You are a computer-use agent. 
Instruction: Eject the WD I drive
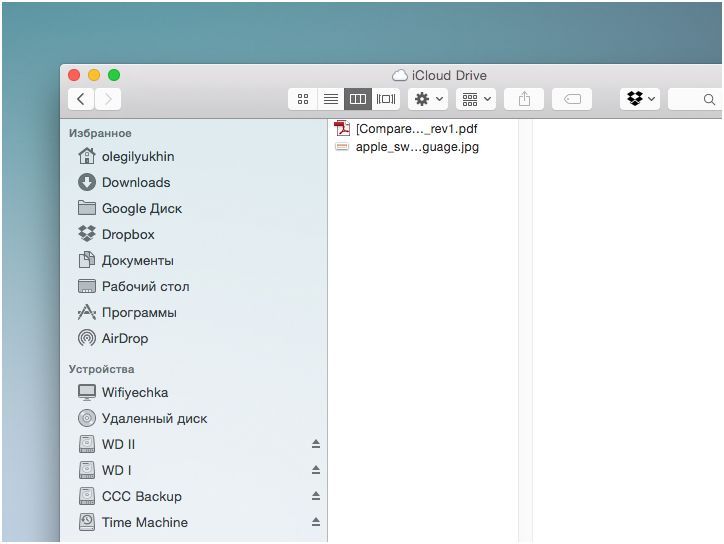316,470
